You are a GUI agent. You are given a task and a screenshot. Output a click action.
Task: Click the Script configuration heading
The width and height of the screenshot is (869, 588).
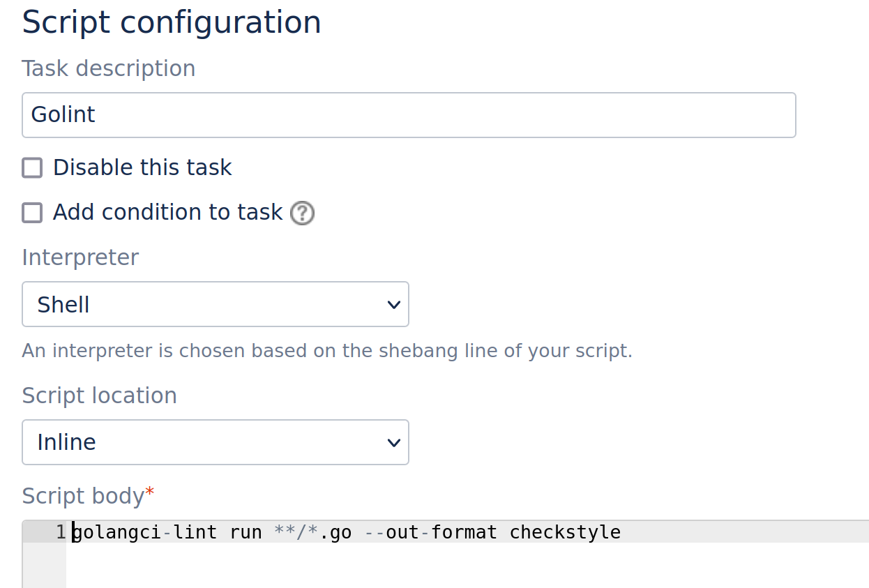[x=172, y=22]
